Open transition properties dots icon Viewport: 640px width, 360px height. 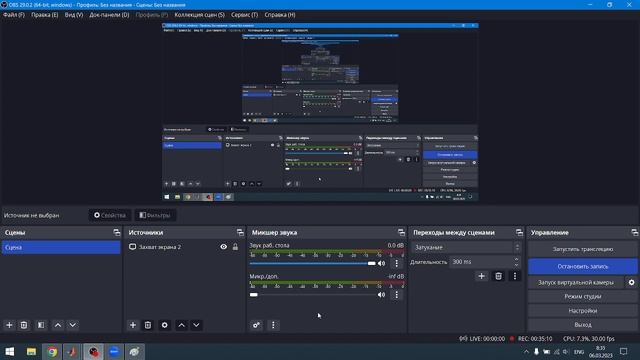(515, 276)
